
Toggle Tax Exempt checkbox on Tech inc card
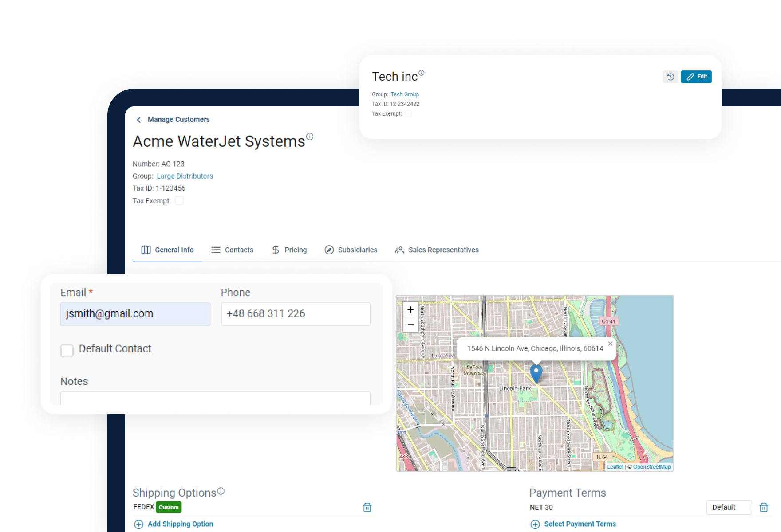point(408,114)
